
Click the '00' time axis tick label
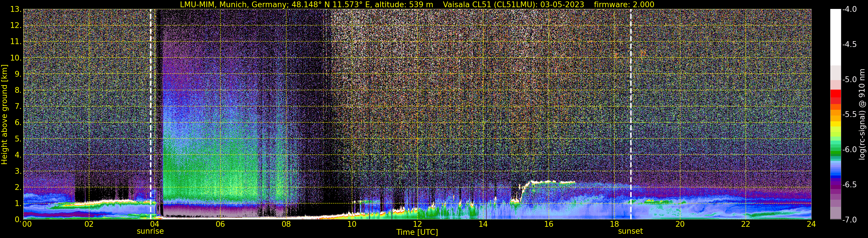[x=27, y=224]
